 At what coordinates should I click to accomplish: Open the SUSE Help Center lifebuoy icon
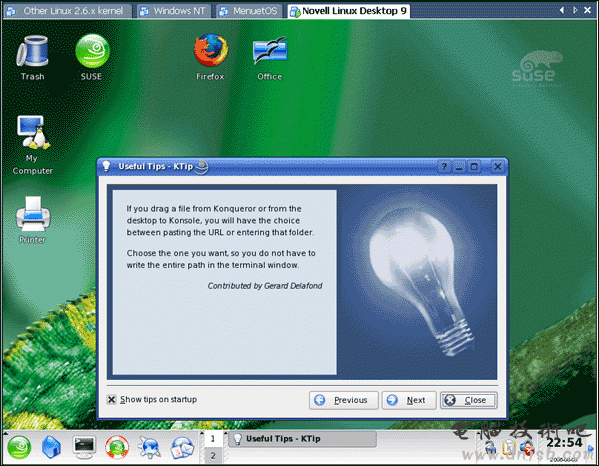click(117, 447)
